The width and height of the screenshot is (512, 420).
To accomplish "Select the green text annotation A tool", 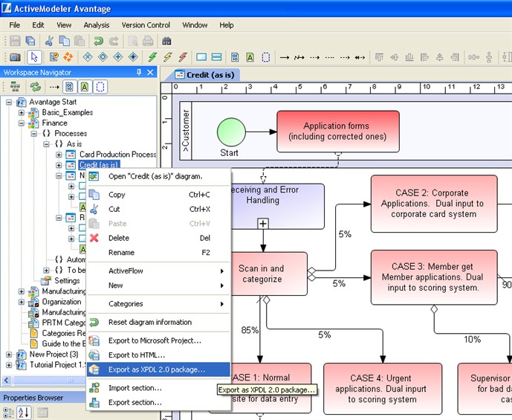I will 250,57.
